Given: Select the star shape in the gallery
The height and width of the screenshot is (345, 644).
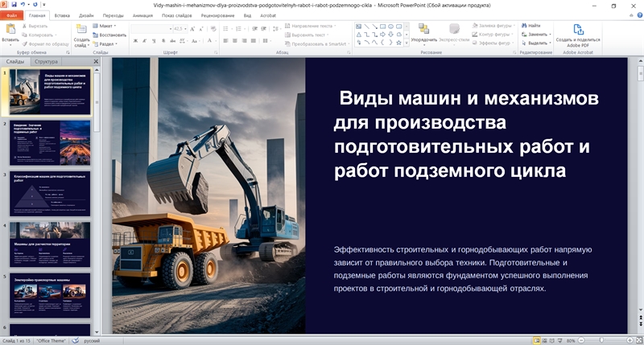Looking at the screenshot, I should [398, 43].
